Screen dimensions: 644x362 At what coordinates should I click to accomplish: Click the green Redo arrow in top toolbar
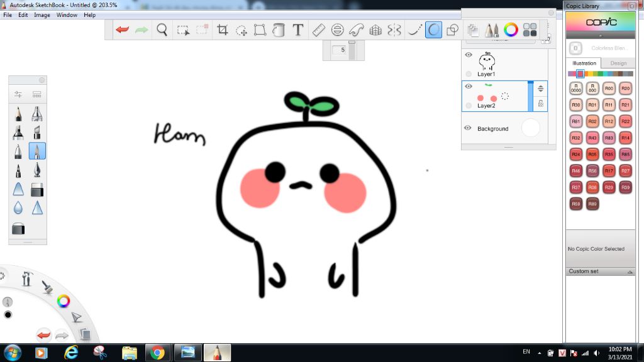click(x=142, y=30)
